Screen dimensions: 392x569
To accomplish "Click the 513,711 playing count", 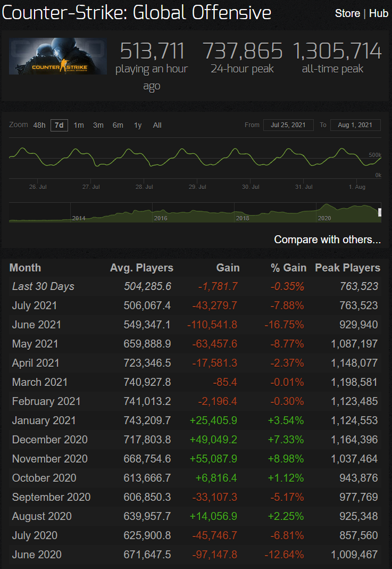I will click(152, 51).
